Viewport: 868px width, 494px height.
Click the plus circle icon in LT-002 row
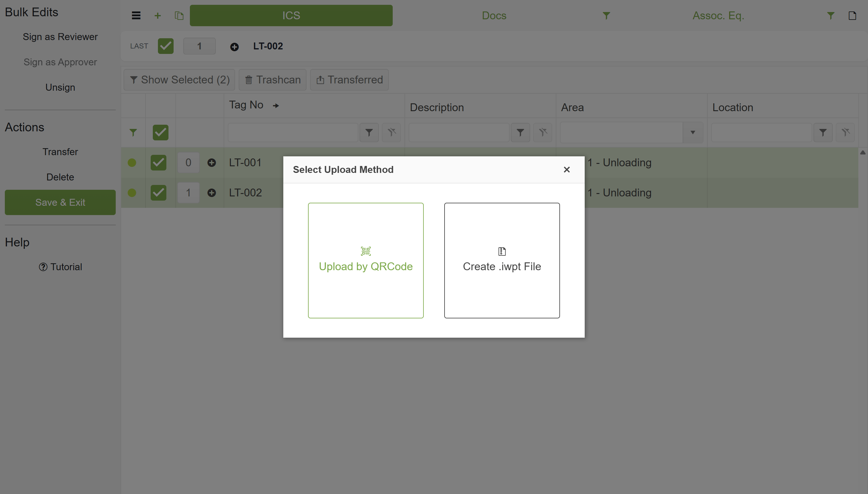coord(212,193)
